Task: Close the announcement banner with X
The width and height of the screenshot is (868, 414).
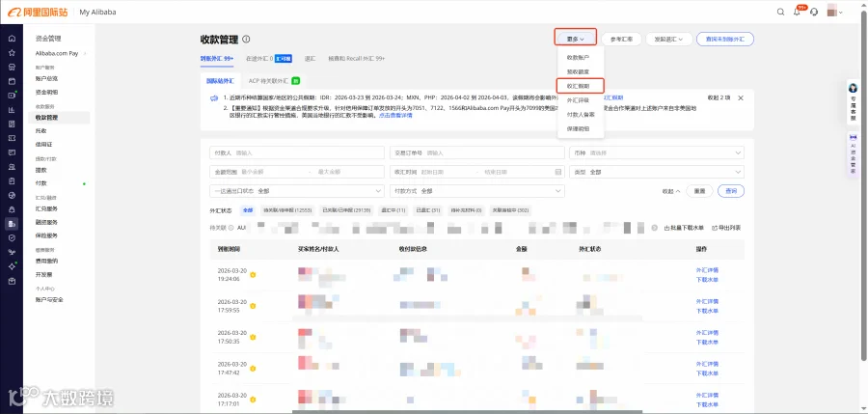Action: click(741, 98)
